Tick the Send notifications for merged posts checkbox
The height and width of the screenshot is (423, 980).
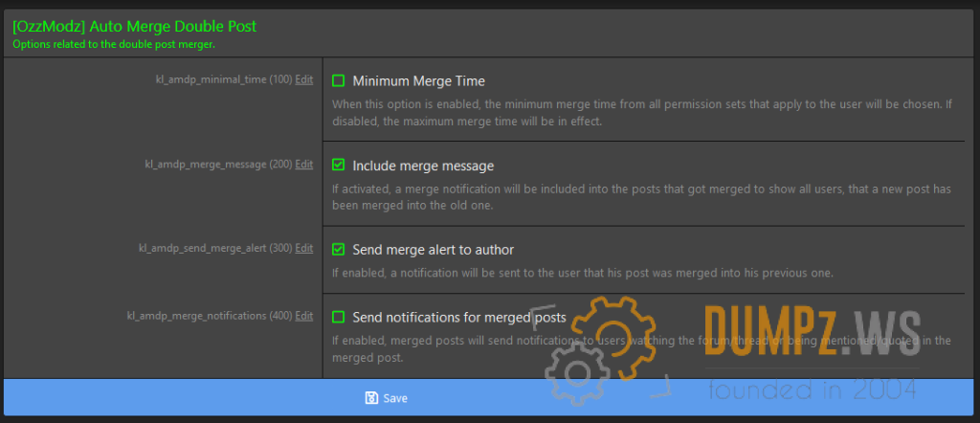click(338, 317)
